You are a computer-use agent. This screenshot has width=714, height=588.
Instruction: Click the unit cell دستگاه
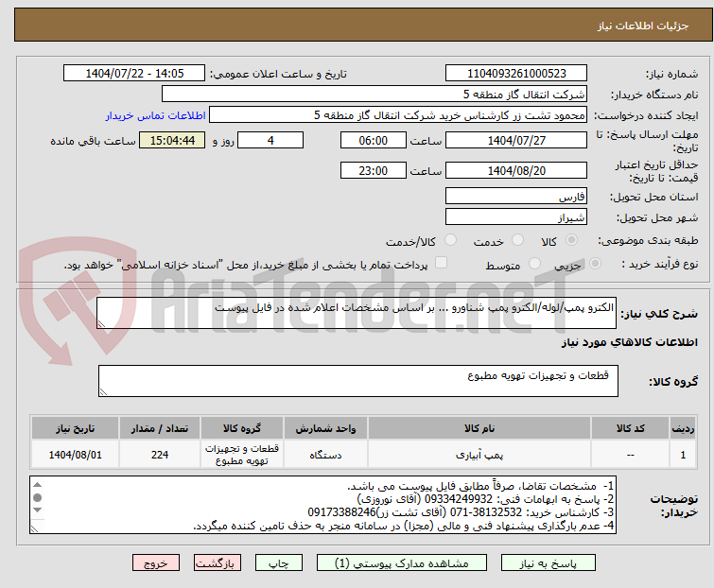tap(325, 454)
